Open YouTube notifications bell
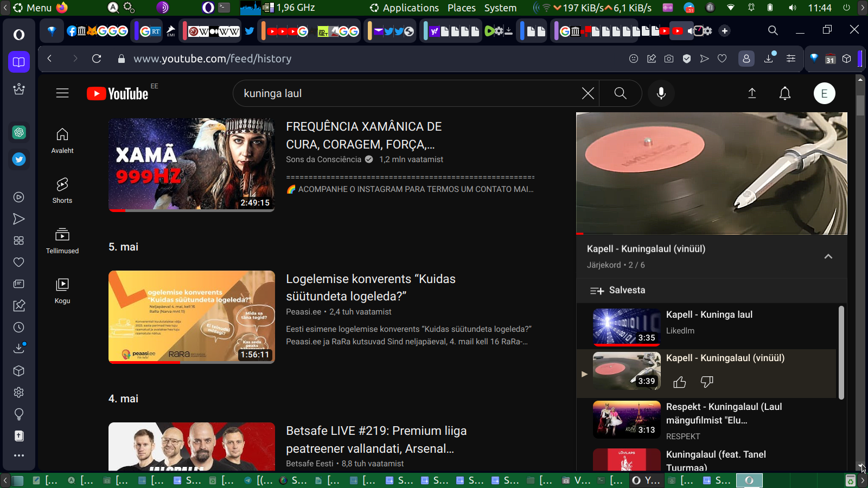Screen dimensions: 868x488 pos(784,93)
